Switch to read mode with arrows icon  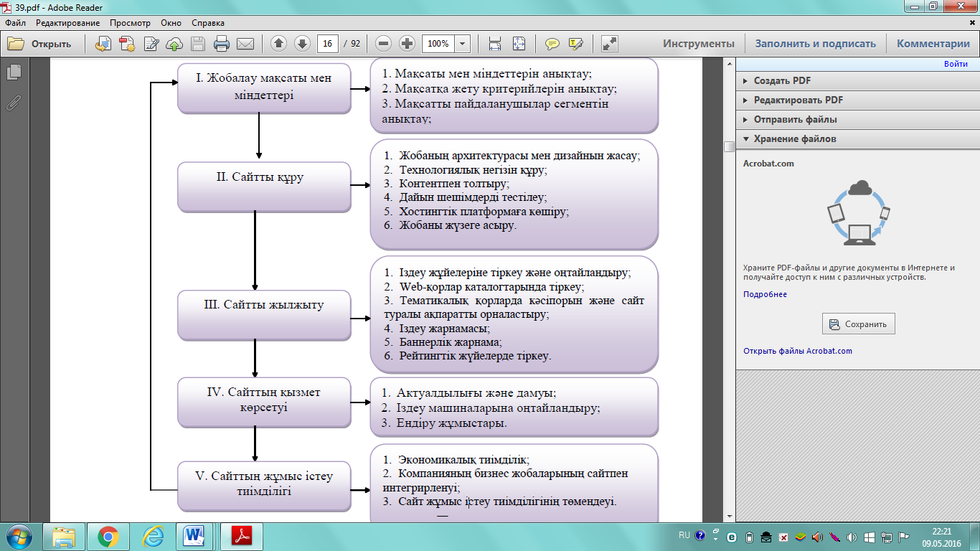tap(609, 44)
